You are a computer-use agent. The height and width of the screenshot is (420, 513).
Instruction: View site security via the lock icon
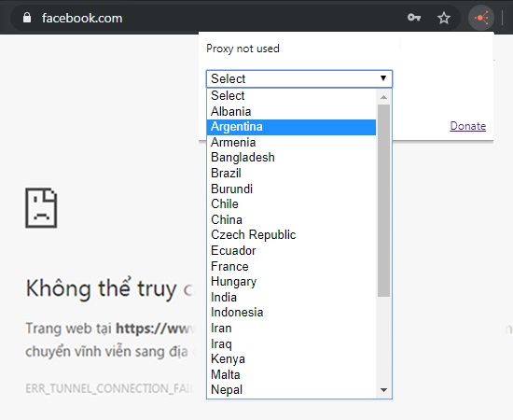pyautogui.click(x=27, y=18)
